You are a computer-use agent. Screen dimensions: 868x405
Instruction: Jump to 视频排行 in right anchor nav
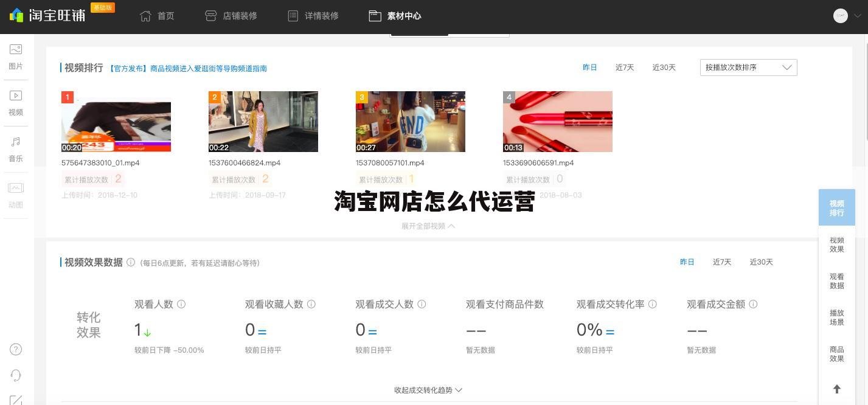coord(837,208)
